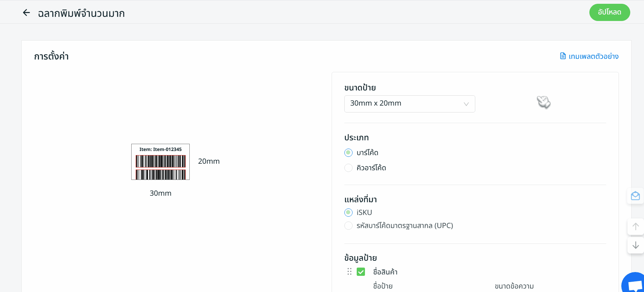Select iSKU as the source
The height and width of the screenshot is (292, 644).
click(x=348, y=213)
